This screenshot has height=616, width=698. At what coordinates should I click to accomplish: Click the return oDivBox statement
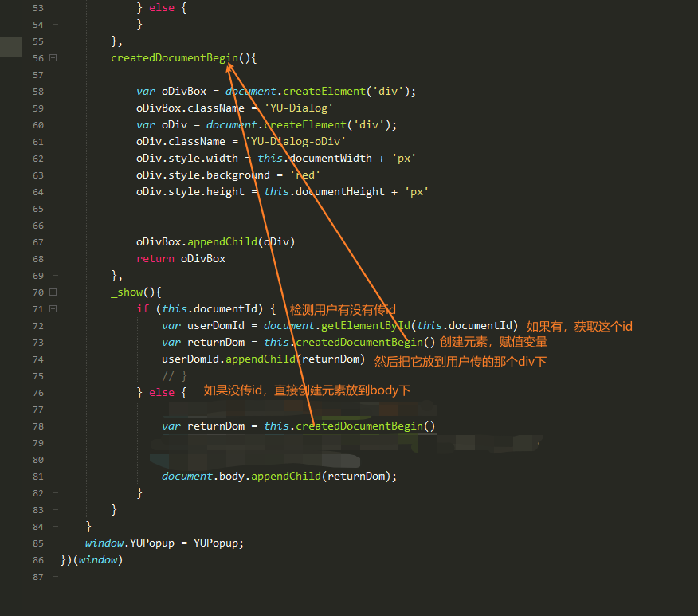click(x=181, y=259)
